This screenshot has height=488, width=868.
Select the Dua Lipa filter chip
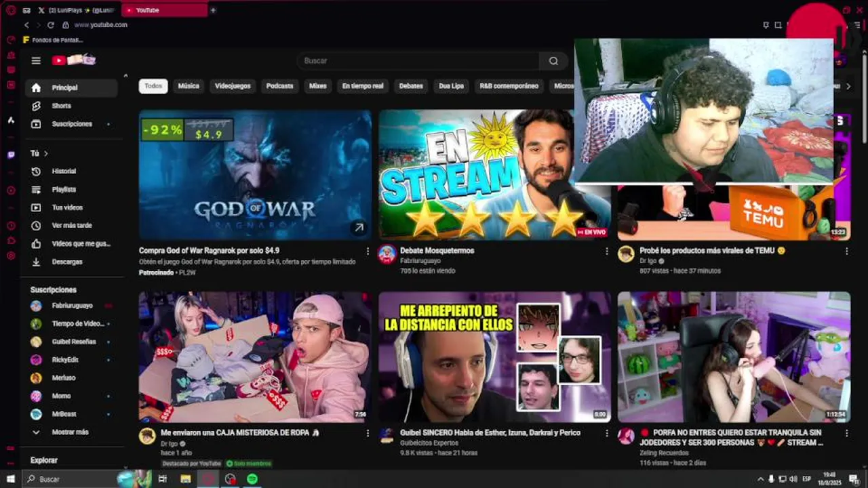click(451, 86)
